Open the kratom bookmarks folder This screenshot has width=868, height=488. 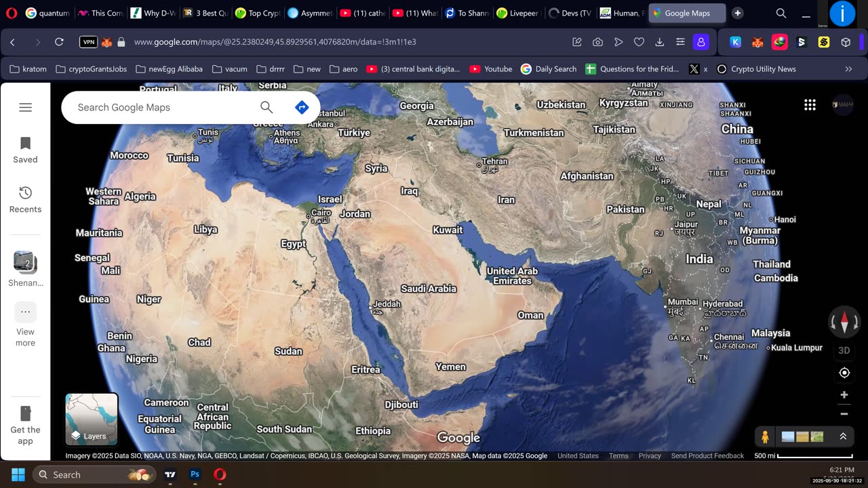pos(28,68)
